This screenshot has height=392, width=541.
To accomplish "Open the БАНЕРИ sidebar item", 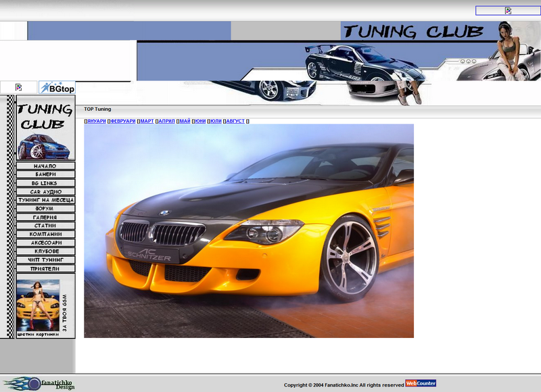I will click(45, 174).
